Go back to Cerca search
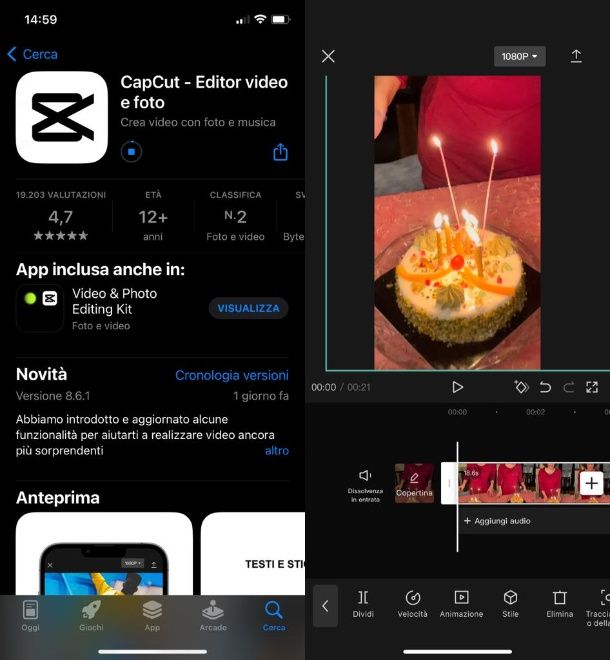Image resolution: width=610 pixels, height=660 pixels. 32,54
